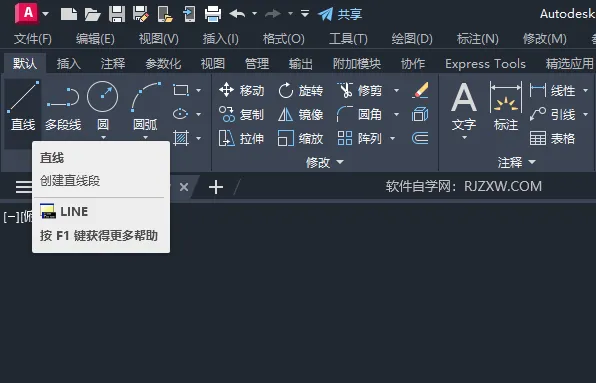
Task: Save to web and mobile icon
Action: click(x=189, y=14)
